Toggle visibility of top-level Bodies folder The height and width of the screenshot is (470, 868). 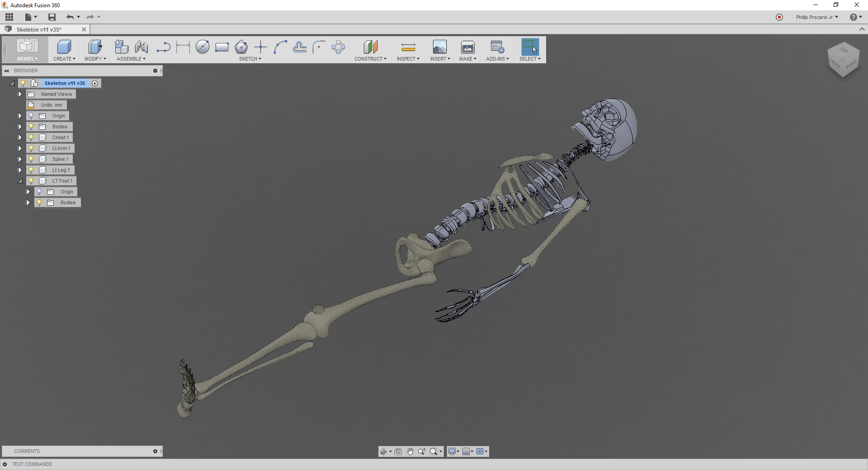click(x=31, y=127)
